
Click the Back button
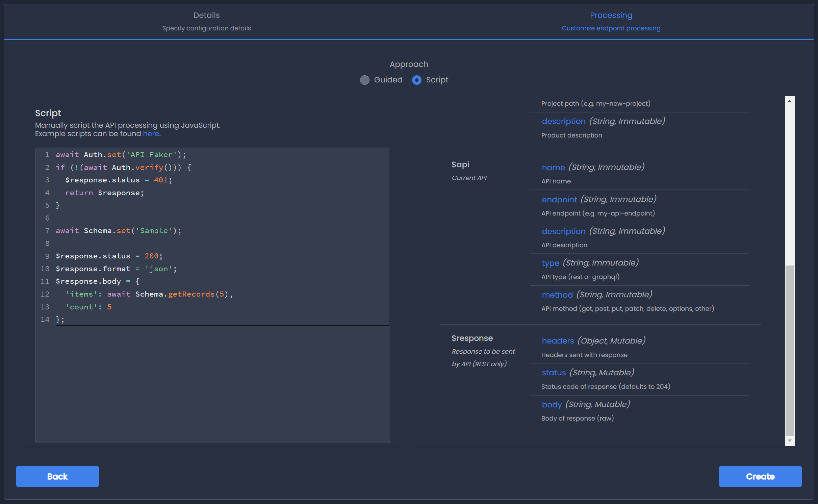(57, 476)
